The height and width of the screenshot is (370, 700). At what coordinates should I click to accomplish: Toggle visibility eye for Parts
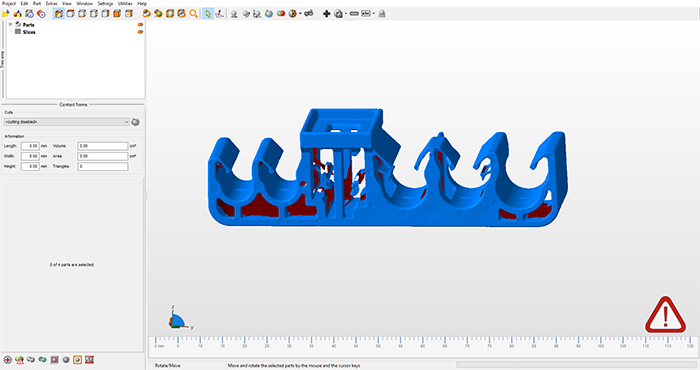140,25
